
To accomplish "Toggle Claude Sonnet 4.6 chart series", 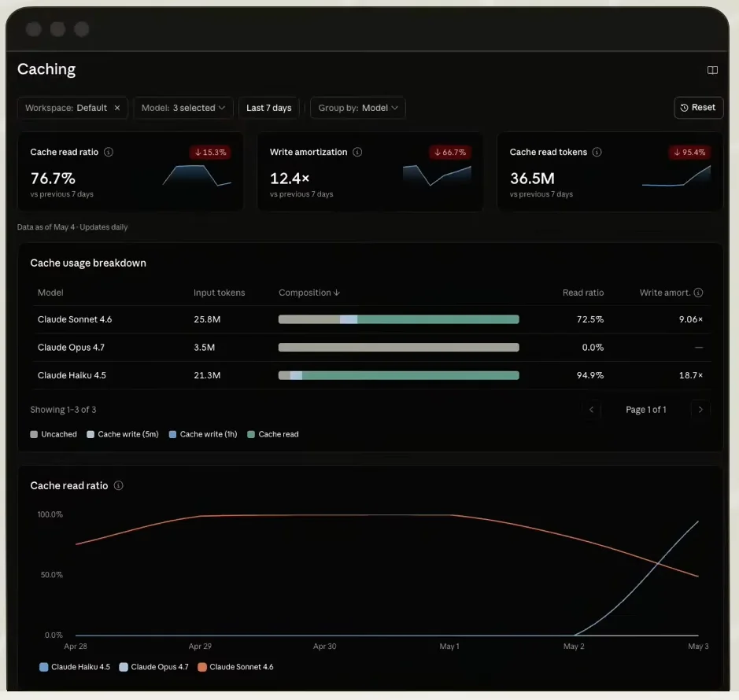I will coord(235,667).
